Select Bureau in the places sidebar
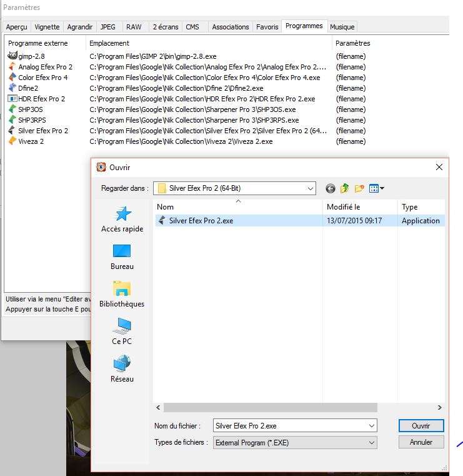This screenshot has height=476, width=463. pos(122,257)
